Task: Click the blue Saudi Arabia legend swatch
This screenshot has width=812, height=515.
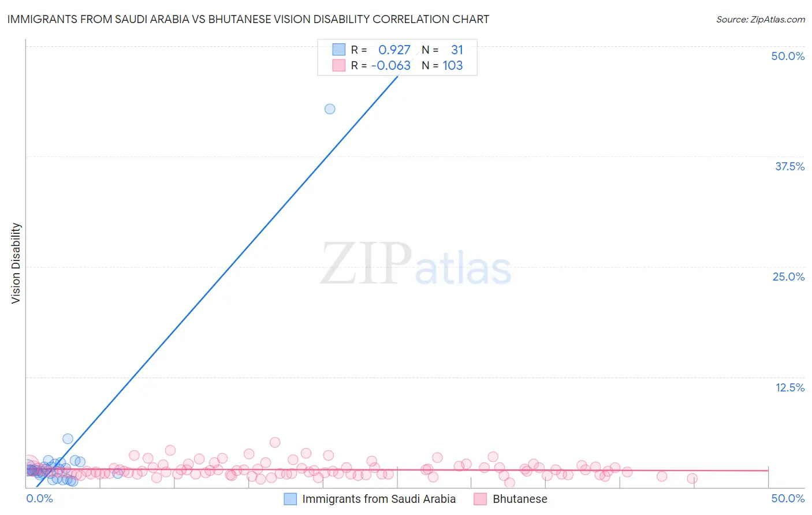Action: 290,499
